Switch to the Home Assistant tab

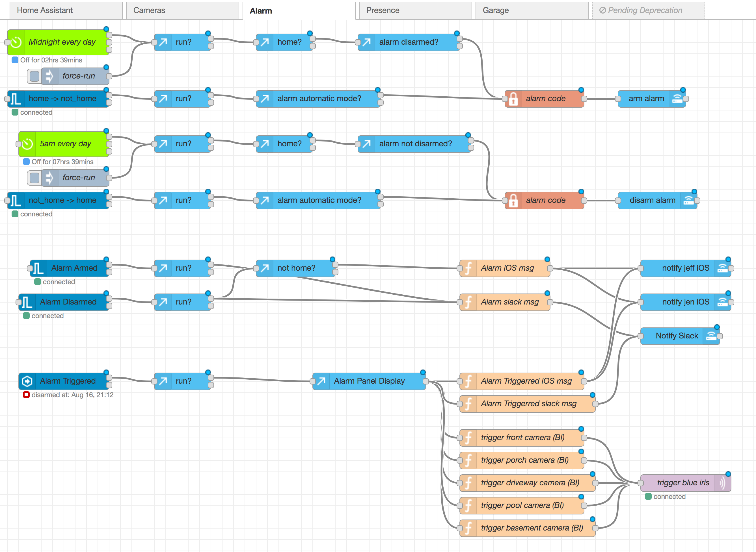click(66, 10)
